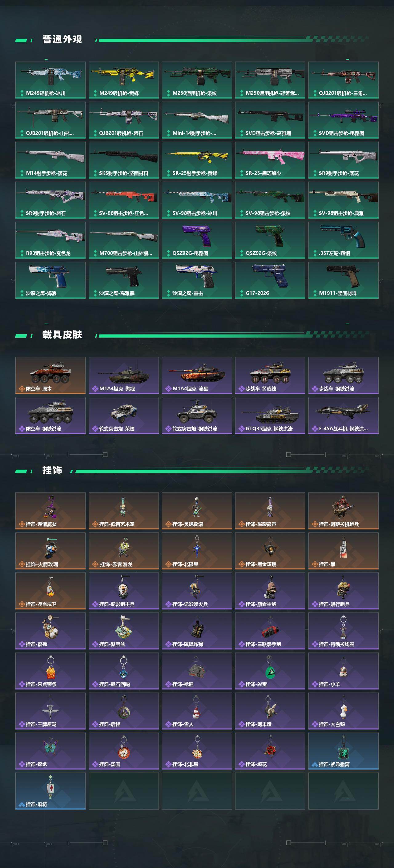
Task: Choose the M1A4坦克-流星 tank skin
Action: 197,376
